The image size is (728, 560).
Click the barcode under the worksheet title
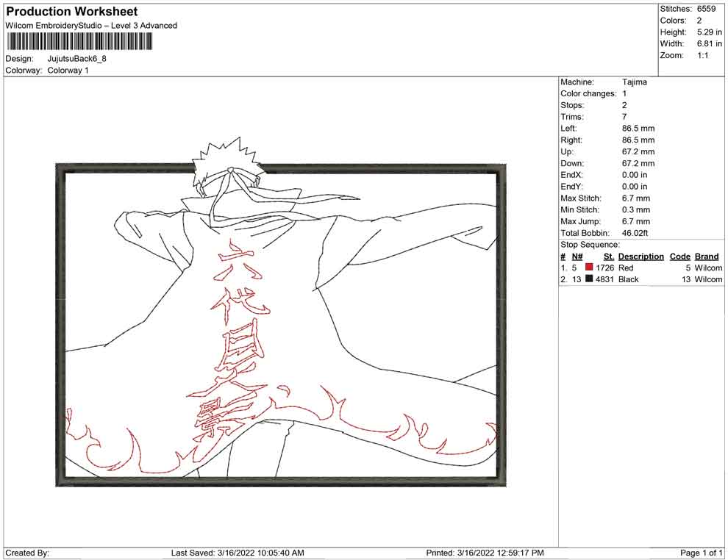[x=79, y=42]
